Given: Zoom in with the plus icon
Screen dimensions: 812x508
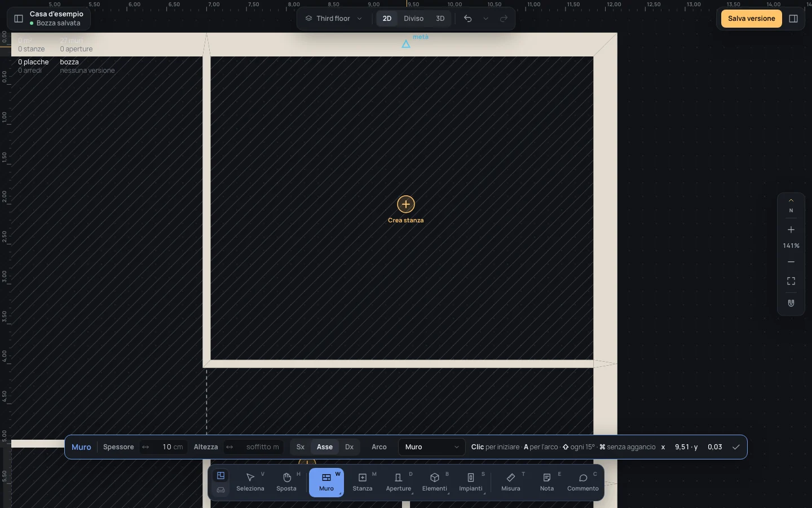Looking at the screenshot, I should pos(791,230).
